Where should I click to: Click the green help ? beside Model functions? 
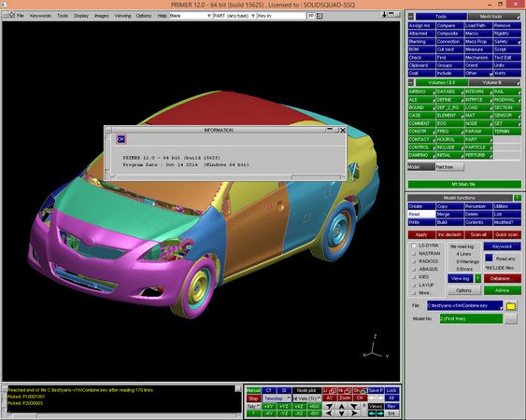pos(517,198)
